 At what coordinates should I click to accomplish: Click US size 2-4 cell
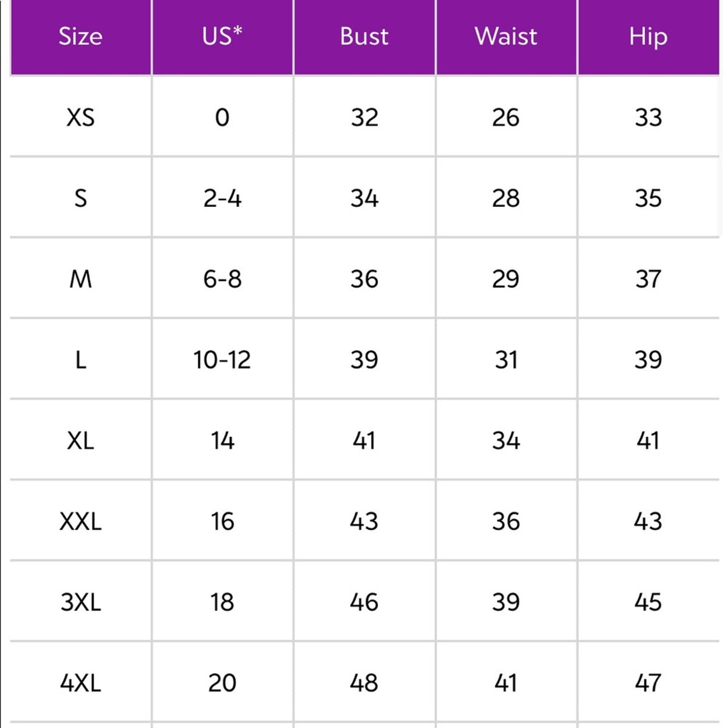tap(223, 198)
